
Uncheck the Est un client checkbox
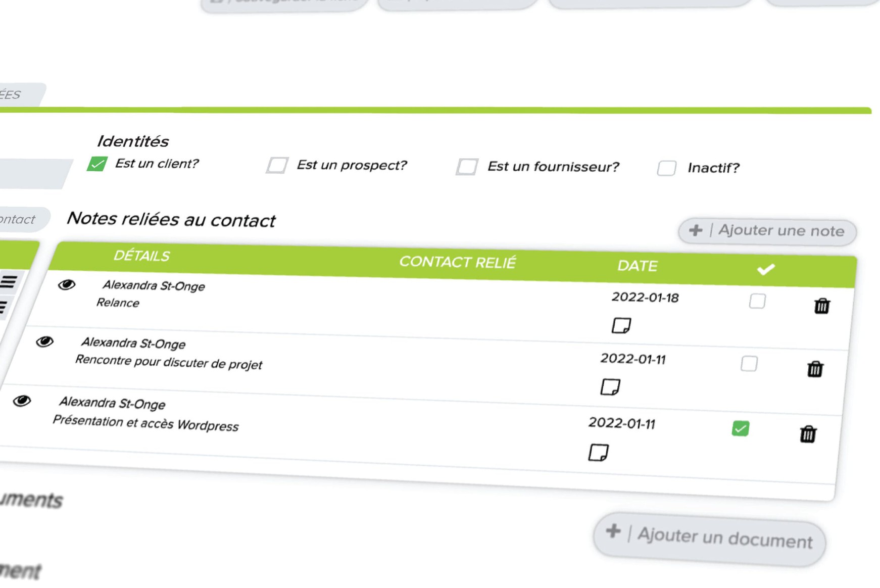[x=97, y=164]
